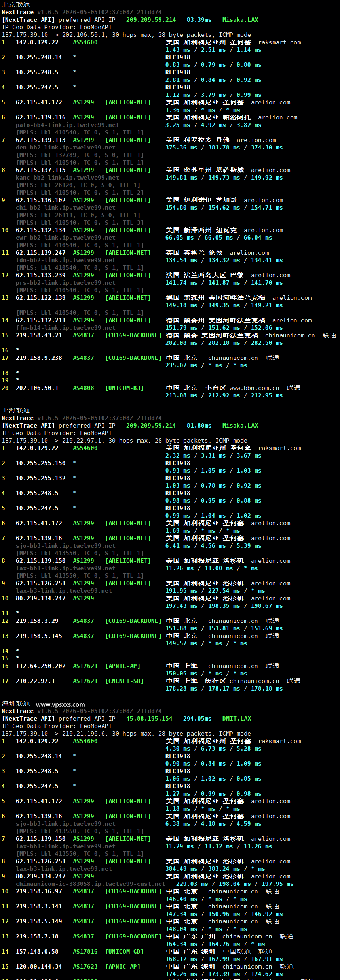Click hop IP 112.64.250.202

click(41, 666)
